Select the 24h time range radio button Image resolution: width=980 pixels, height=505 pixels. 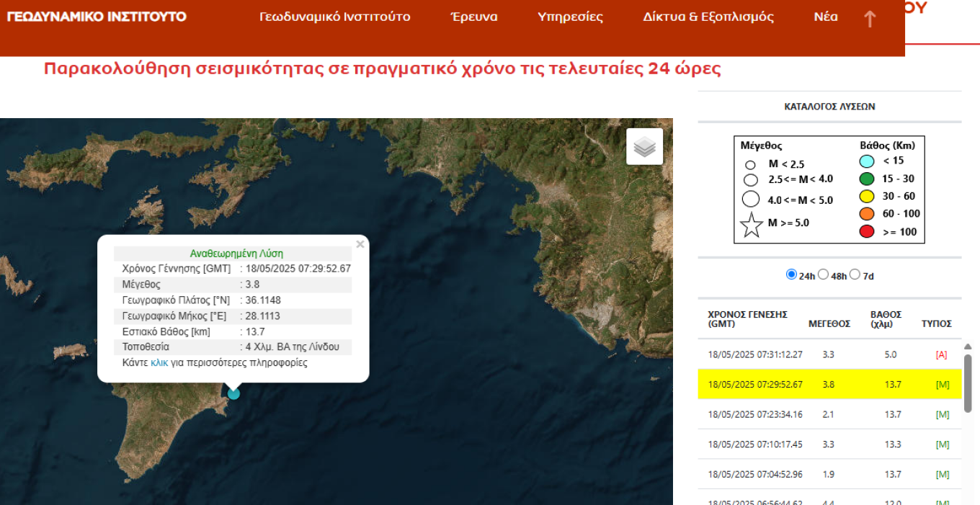pyautogui.click(x=791, y=274)
